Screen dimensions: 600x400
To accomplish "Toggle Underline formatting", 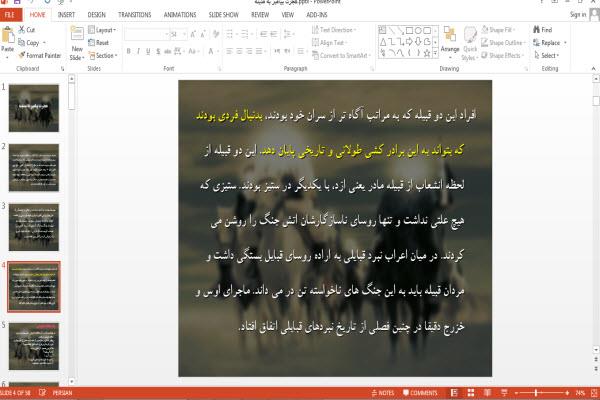I will click(x=148, y=51).
